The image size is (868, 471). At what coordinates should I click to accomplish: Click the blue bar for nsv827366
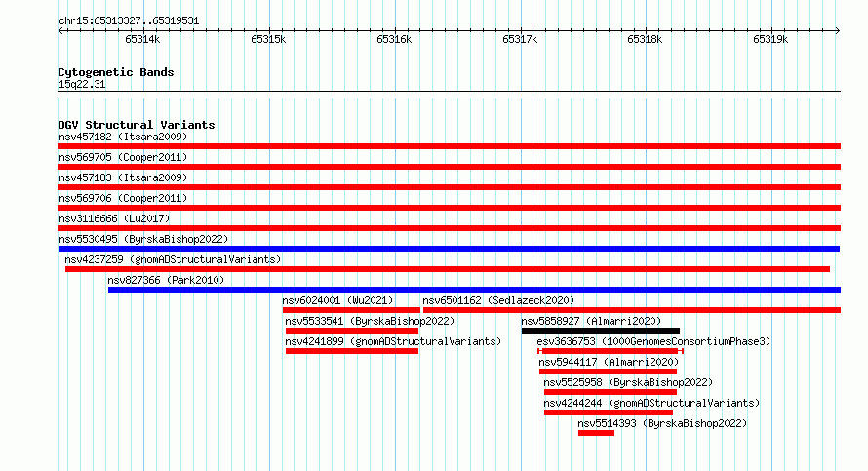point(474,290)
